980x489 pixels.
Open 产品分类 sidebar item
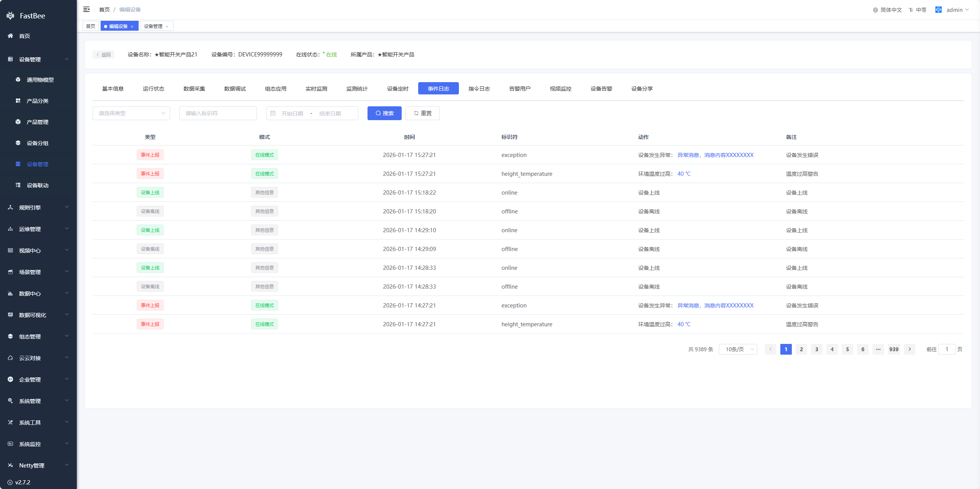(x=37, y=101)
